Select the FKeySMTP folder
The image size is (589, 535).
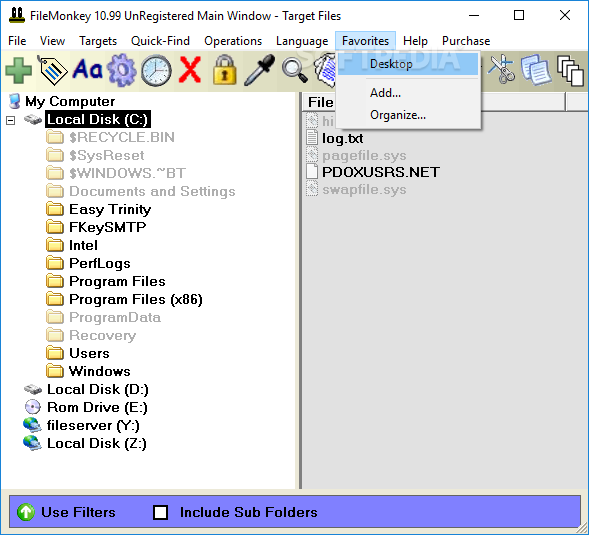[x=108, y=227]
